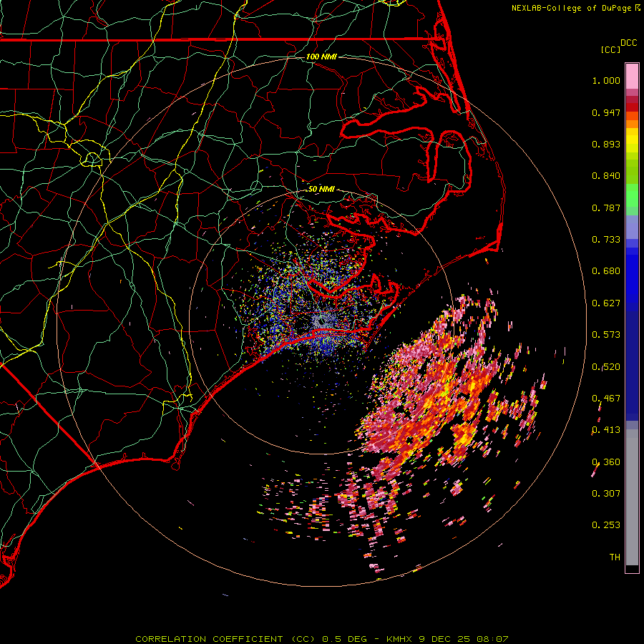Select the 0.947 legend value

pos(606,112)
